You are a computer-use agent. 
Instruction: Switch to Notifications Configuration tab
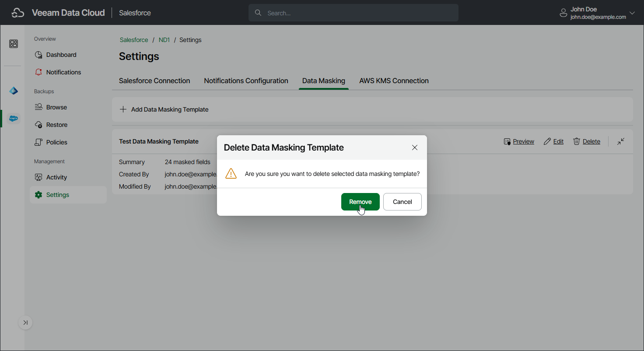point(246,81)
